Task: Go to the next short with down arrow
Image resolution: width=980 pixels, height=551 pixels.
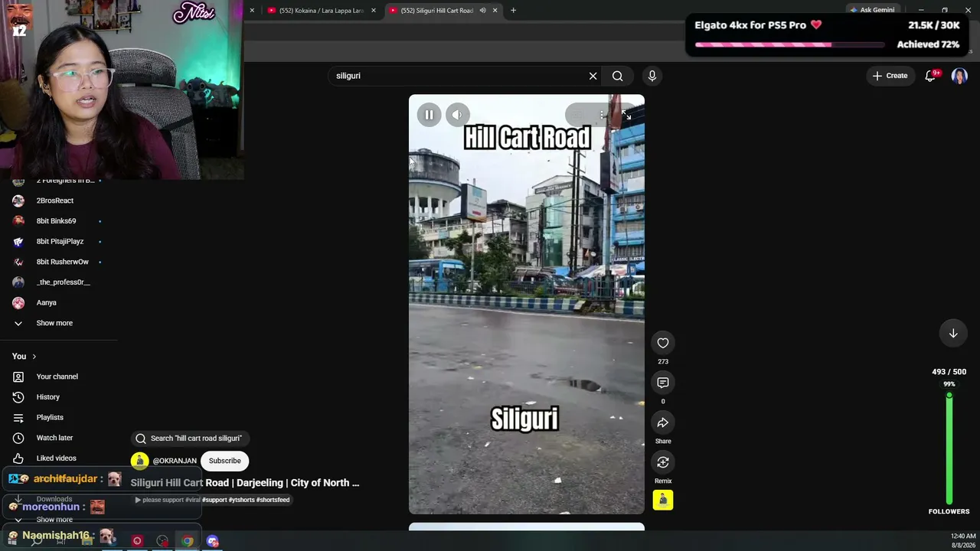Action: coord(953,333)
